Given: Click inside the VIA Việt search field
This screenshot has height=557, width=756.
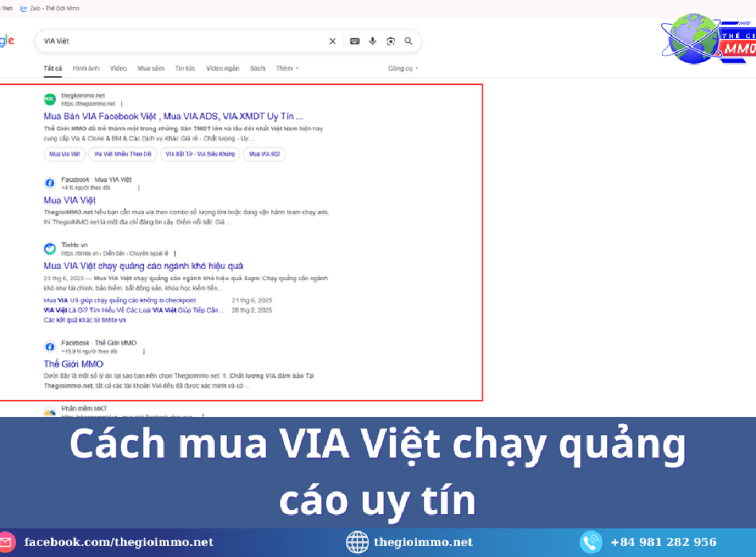Looking at the screenshot, I should (183, 41).
